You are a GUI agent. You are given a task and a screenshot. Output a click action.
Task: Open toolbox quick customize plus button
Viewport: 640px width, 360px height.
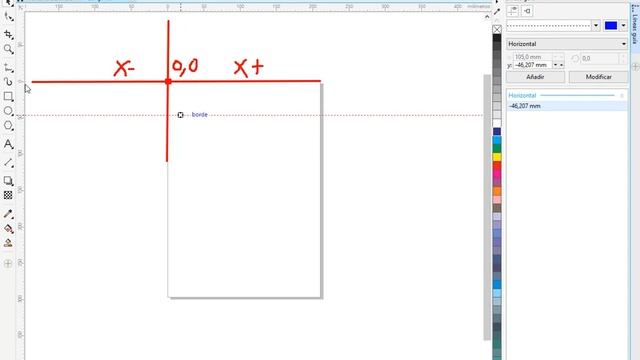[8, 264]
